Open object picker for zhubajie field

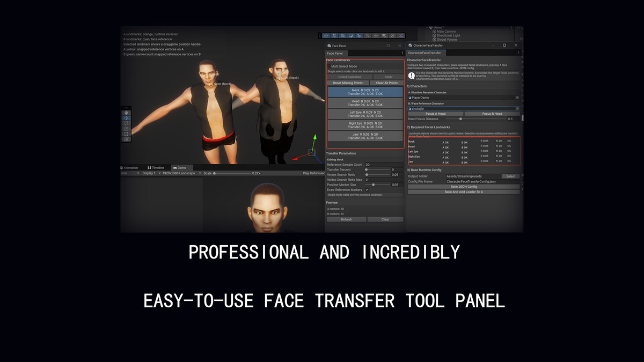tap(517, 108)
